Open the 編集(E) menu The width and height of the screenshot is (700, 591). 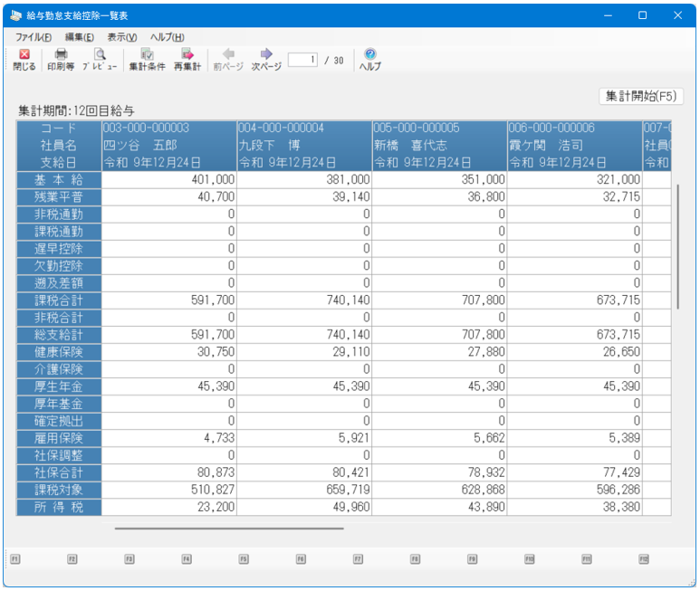point(79,37)
